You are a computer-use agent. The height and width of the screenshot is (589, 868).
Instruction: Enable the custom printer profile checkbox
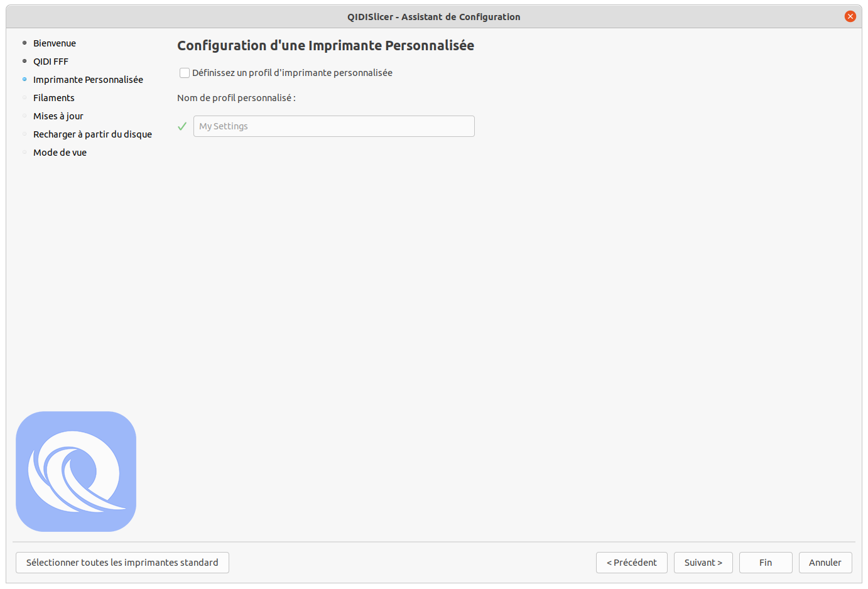pos(185,73)
